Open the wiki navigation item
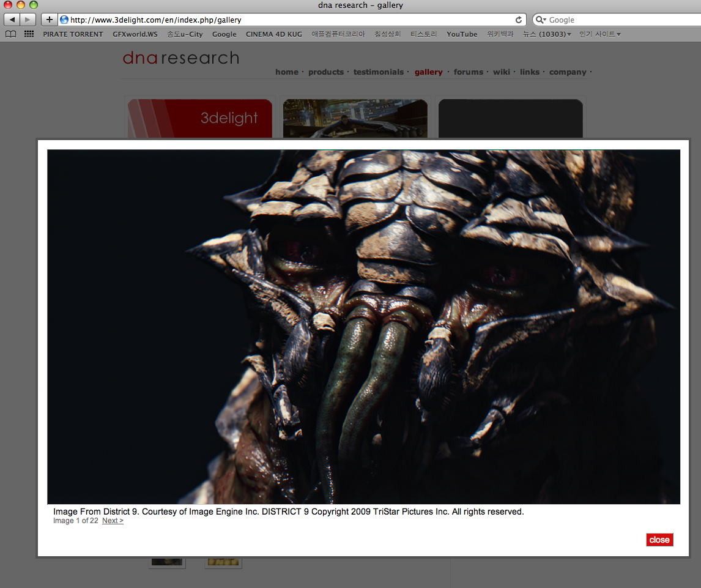This screenshot has height=588, width=701. (501, 72)
